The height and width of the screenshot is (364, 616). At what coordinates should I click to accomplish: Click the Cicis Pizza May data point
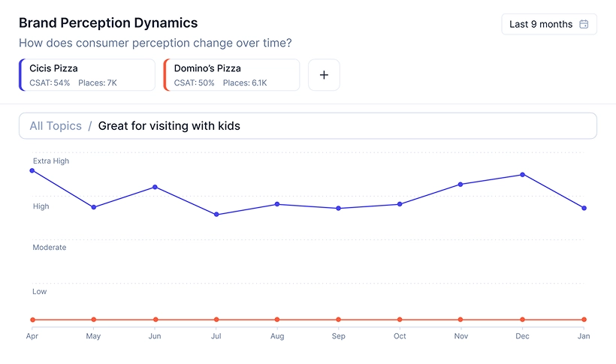coord(93,207)
